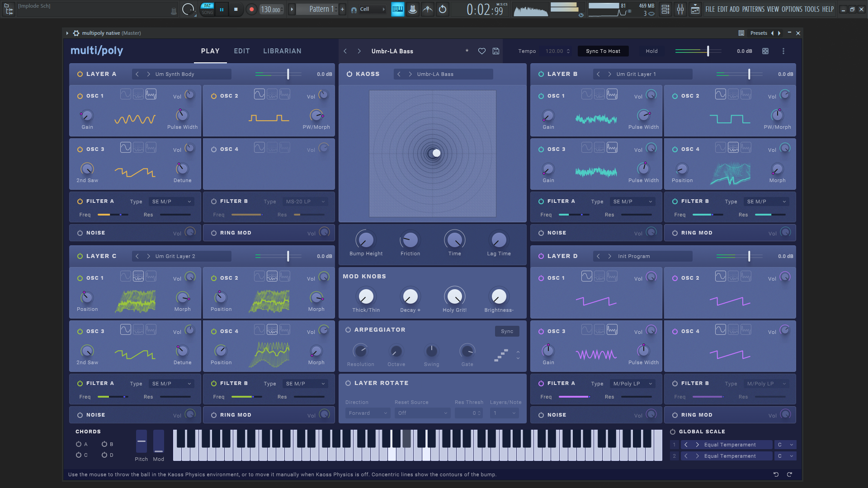The width and height of the screenshot is (868, 488).
Task: Click the save preset floppy icon
Action: tap(496, 51)
